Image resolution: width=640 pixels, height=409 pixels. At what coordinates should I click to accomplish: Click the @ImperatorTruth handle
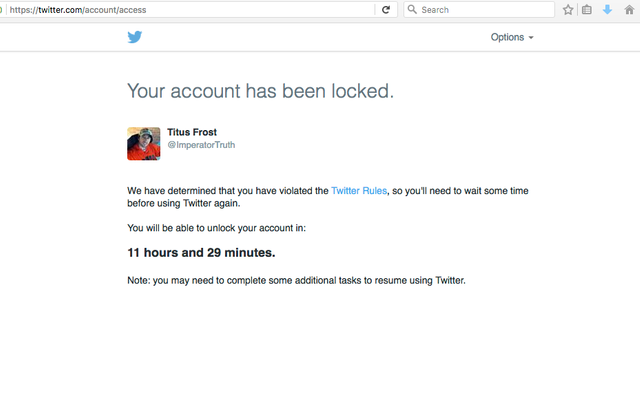201,145
